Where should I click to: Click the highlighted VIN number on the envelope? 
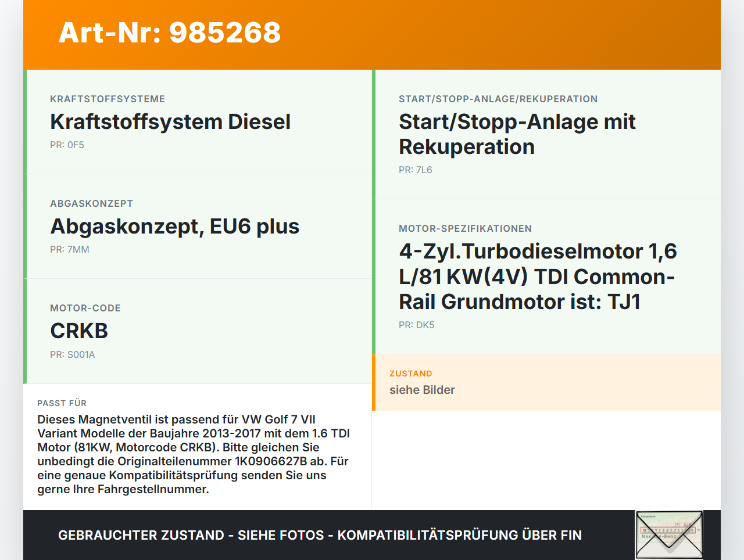point(668,530)
